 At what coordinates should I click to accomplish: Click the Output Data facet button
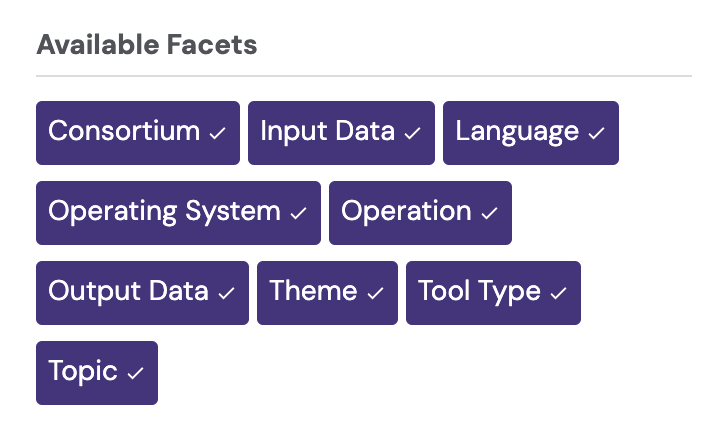tap(142, 292)
